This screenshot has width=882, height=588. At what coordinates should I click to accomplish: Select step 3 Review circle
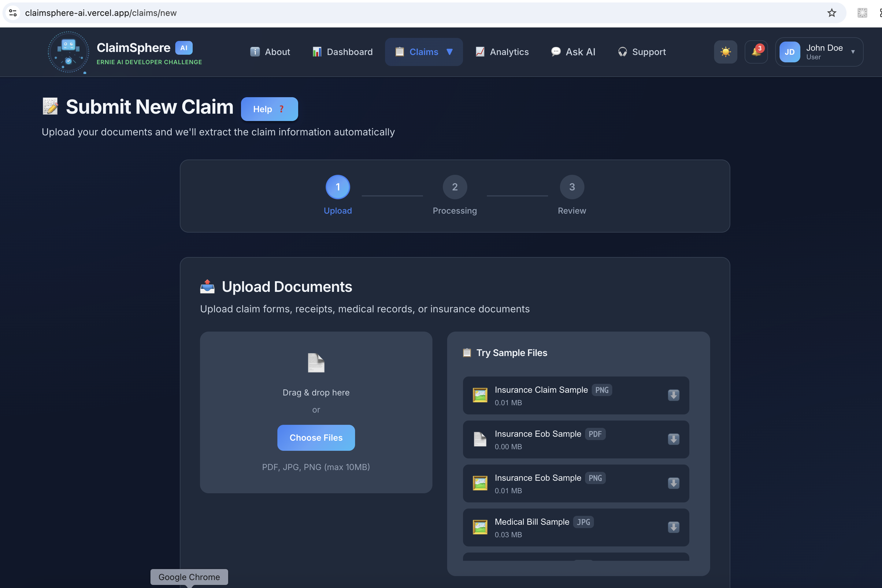pyautogui.click(x=572, y=187)
